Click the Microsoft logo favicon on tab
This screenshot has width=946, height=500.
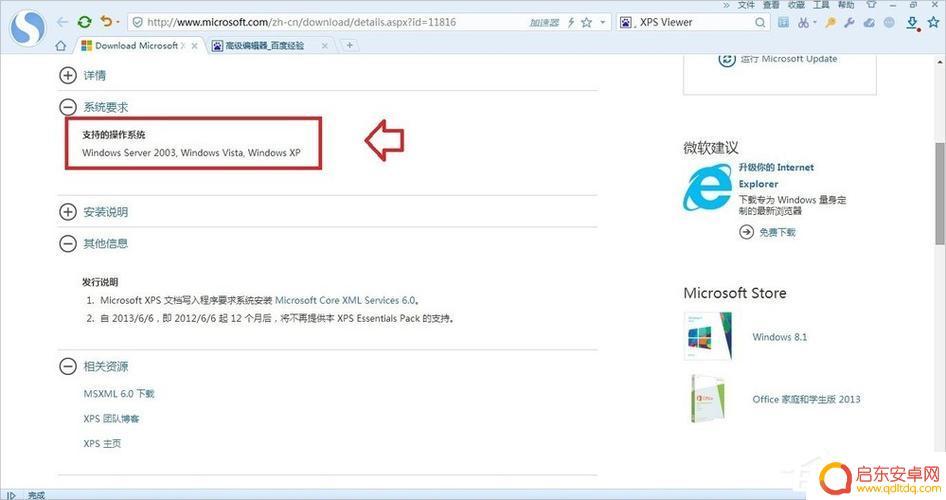86,45
